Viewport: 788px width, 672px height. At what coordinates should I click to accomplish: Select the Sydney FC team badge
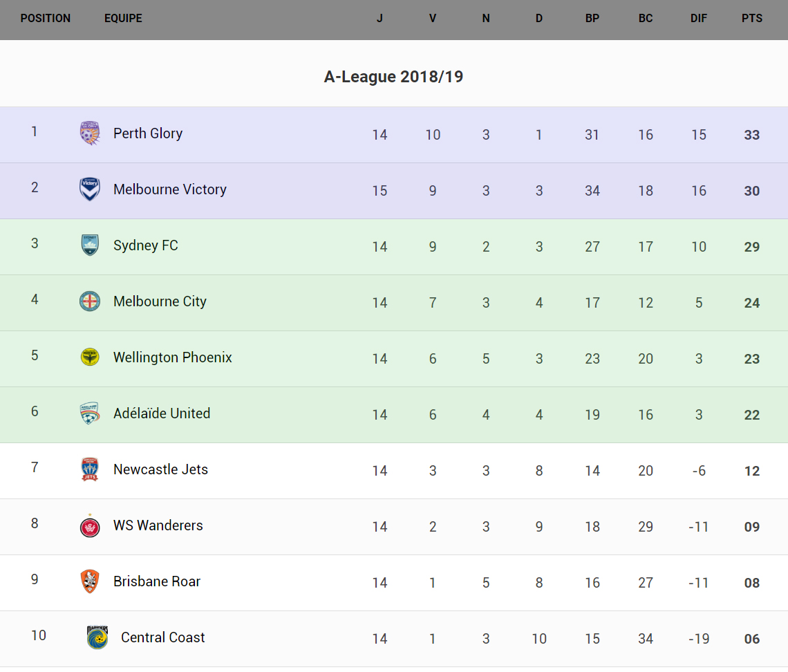pos(90,245)
